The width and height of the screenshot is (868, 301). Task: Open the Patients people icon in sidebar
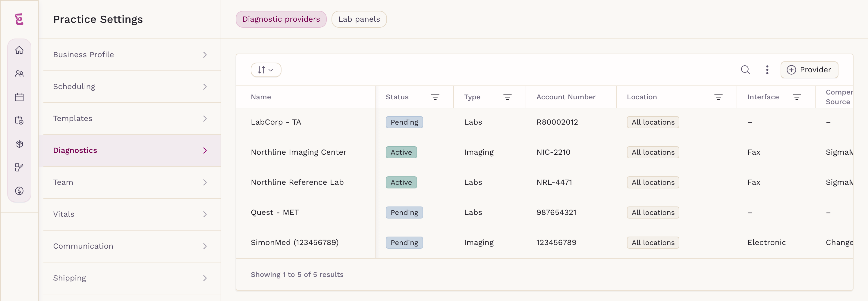19,74
